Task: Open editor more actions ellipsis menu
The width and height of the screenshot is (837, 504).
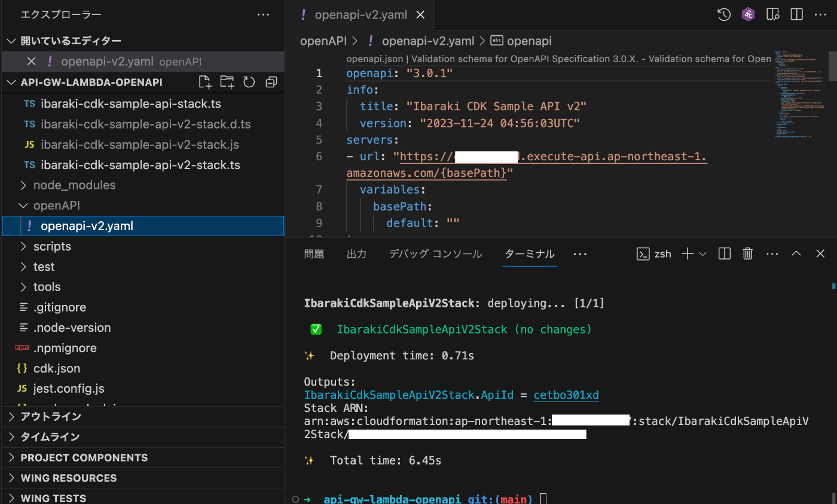Action: [x=820, y=15]
